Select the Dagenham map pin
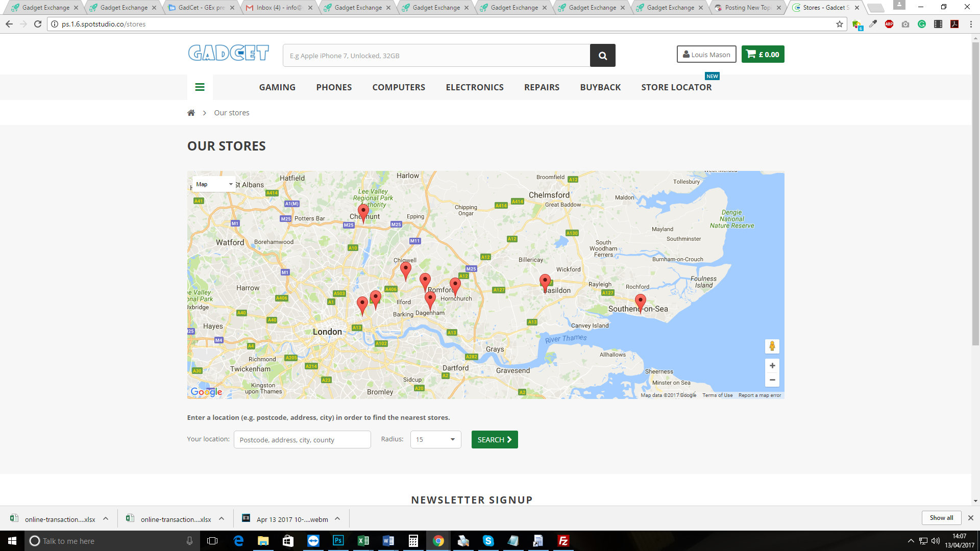 pyautogui.click(x=430, y=302)
